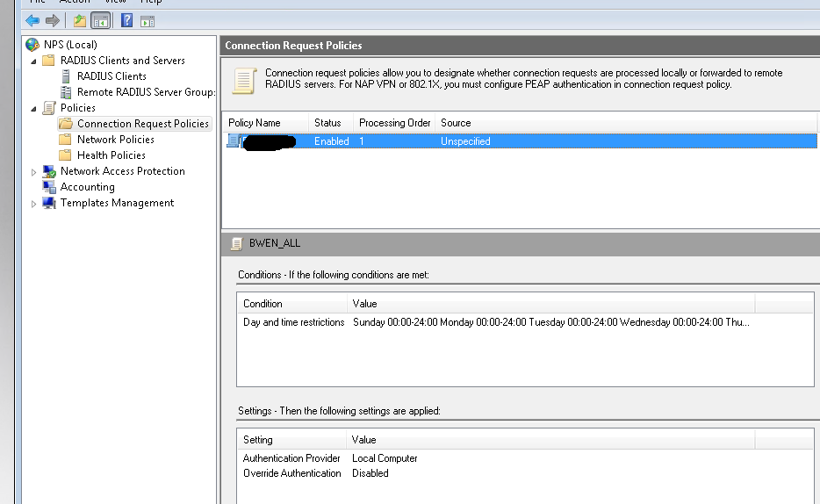Sort policies by Processing Order column
The width and height of the screenshot is (820, 504).
point(394,123)
